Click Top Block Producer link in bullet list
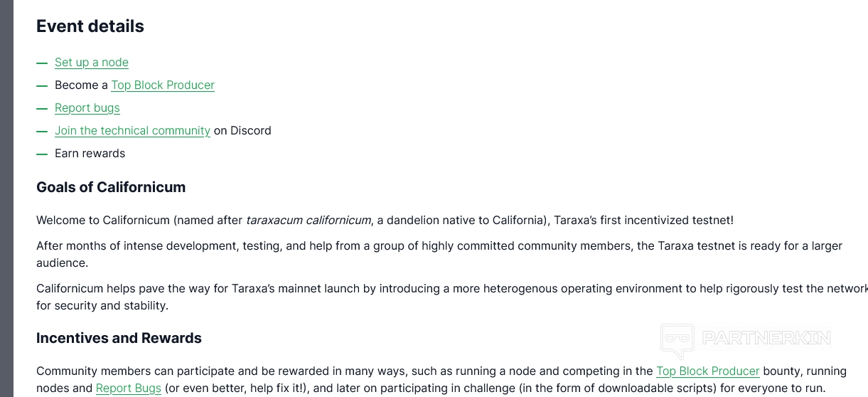The image size is (868, 397). (x=163, y=85)
